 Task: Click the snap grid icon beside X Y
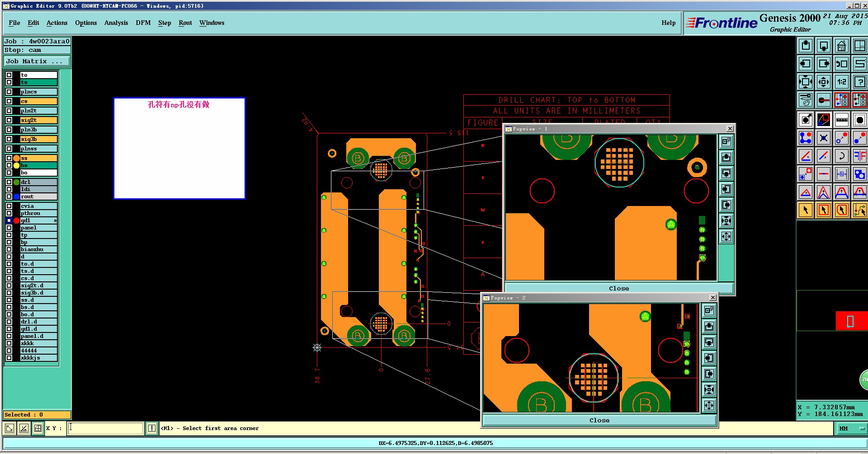(x=38, y=428)
